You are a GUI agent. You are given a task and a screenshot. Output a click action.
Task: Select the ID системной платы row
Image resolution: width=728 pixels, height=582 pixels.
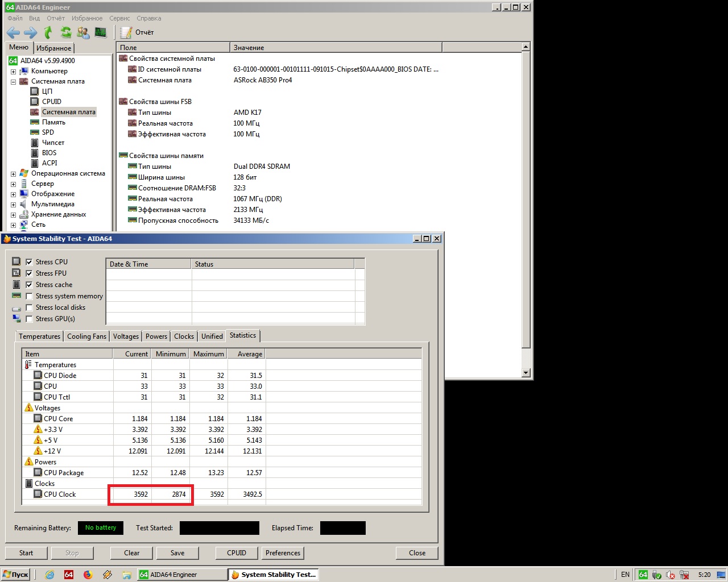279,69
